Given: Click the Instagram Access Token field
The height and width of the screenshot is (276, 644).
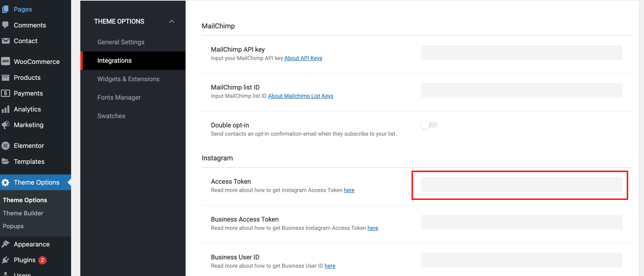Looking at the screenshot, I should (522, 185).
